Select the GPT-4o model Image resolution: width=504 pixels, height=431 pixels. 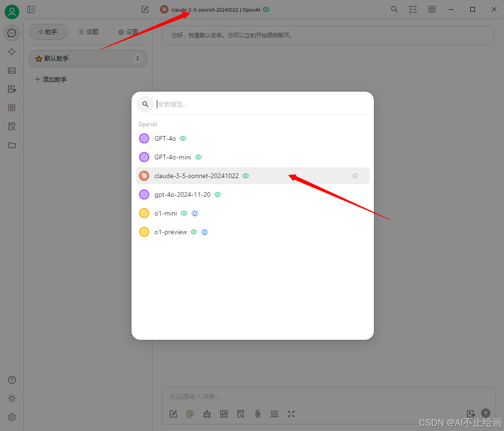(x=253, y=138)
